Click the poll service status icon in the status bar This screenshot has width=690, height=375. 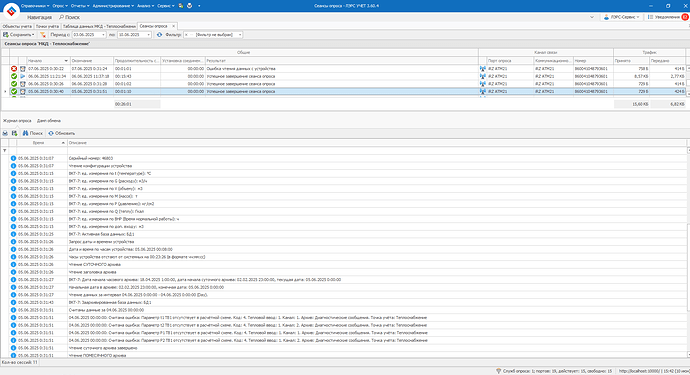click(499, 371)
